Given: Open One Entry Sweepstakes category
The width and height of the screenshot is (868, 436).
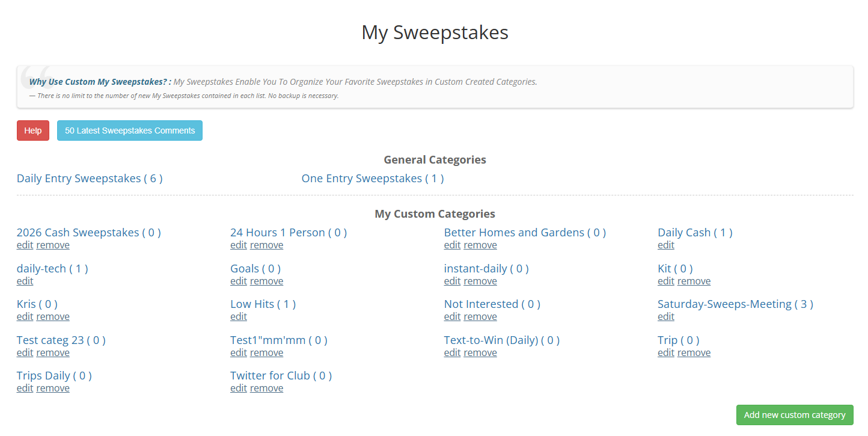Looking at the screenshot, I should pyautogui.click(x=373, y=179).
